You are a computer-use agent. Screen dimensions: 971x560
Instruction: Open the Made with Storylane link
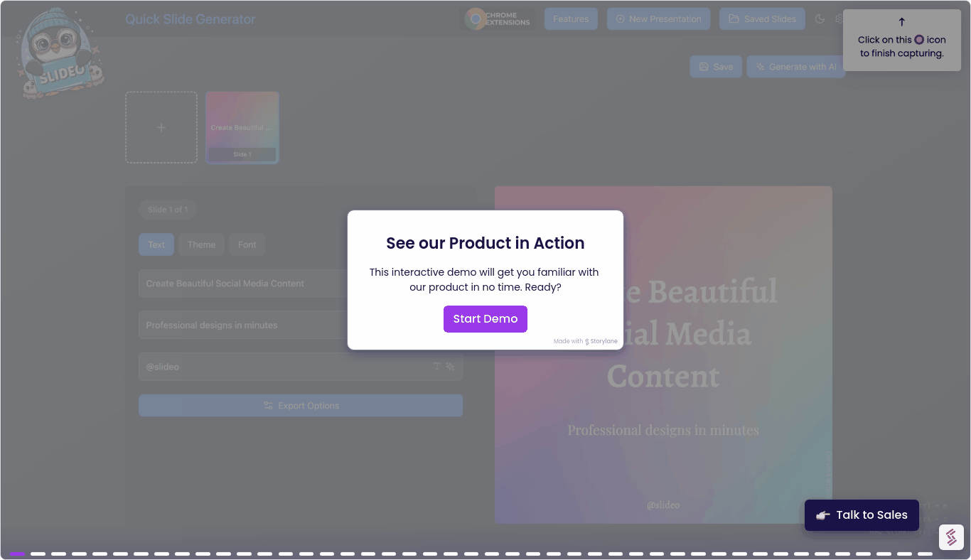pos(586,341)
